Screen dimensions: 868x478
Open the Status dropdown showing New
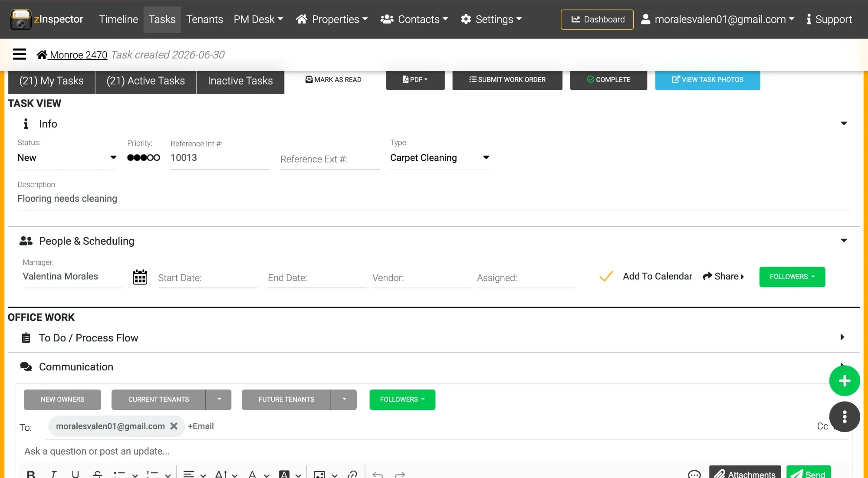67,157
